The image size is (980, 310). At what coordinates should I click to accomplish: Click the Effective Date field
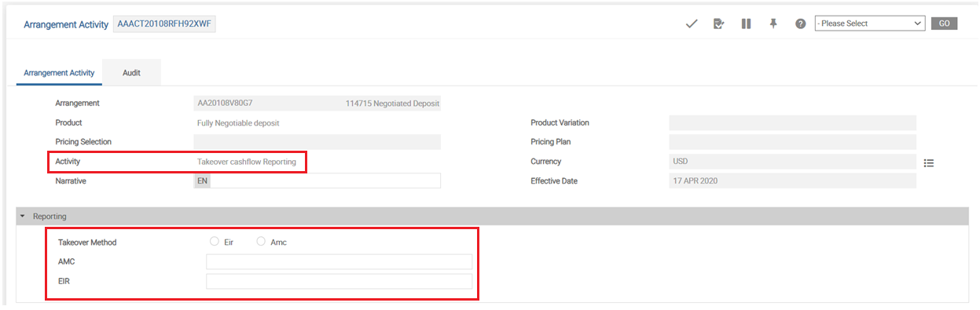792,181
